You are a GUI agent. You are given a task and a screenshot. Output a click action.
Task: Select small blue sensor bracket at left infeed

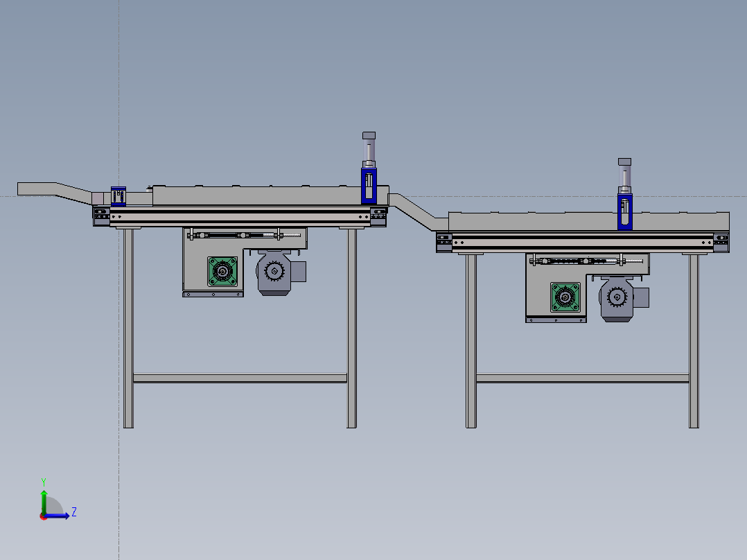click(x=118, y=196)
